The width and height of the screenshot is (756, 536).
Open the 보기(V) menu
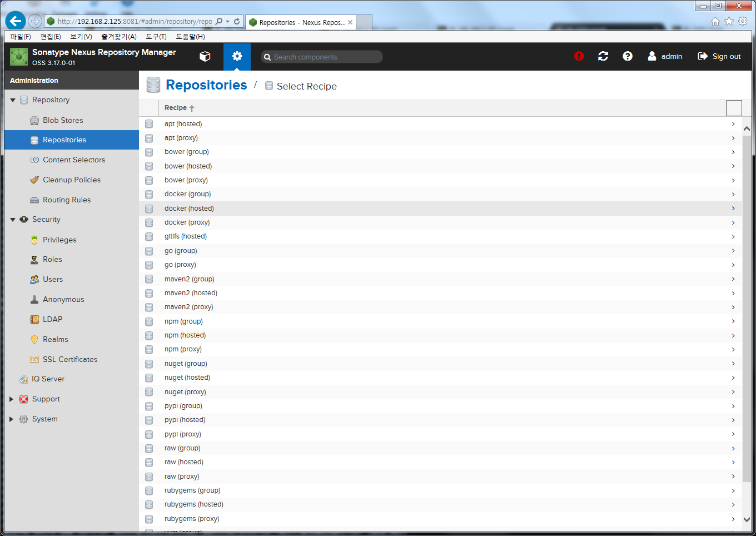coord(81,37)
